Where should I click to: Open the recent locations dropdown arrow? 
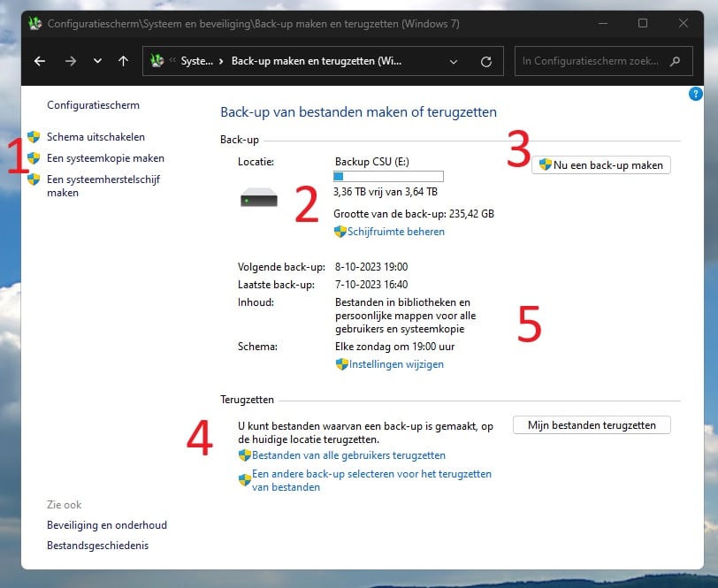97,62
